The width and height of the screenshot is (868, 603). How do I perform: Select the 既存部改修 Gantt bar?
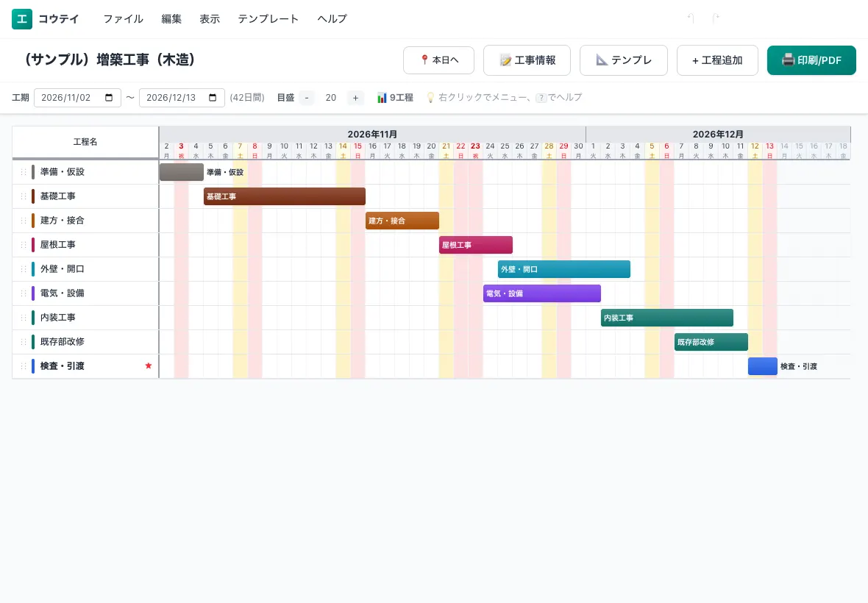click(711, 342)
